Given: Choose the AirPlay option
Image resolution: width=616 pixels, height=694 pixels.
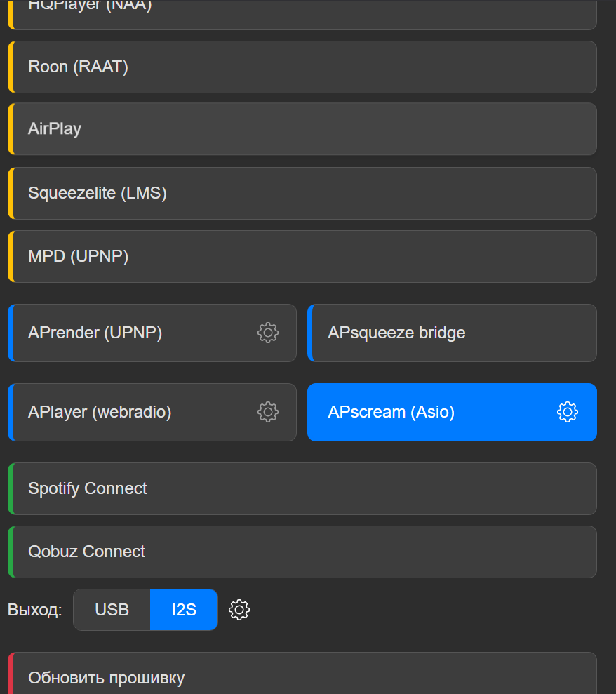Looking at the screenshot, I should 302,129.
